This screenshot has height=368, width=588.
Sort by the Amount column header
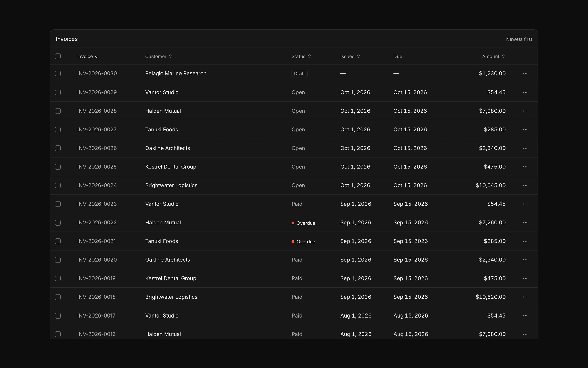coord(493,56)
